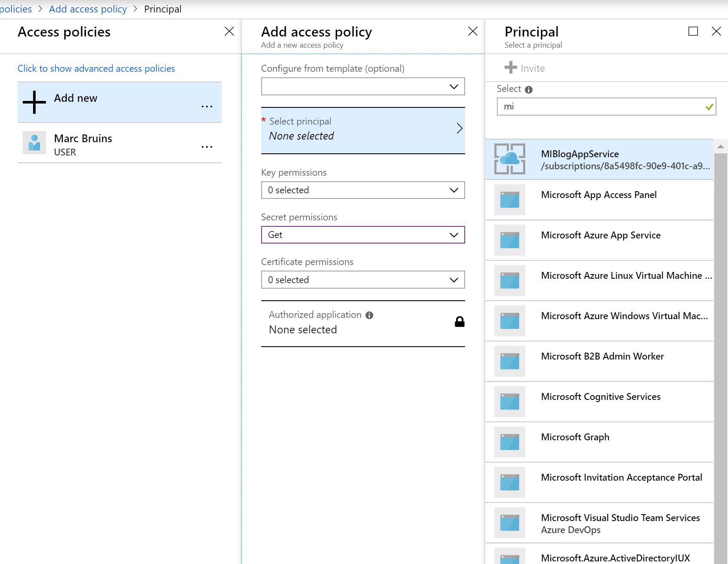Click the Marc Bruins user avatar icon

pyautogui.click(x=34, y=143)
